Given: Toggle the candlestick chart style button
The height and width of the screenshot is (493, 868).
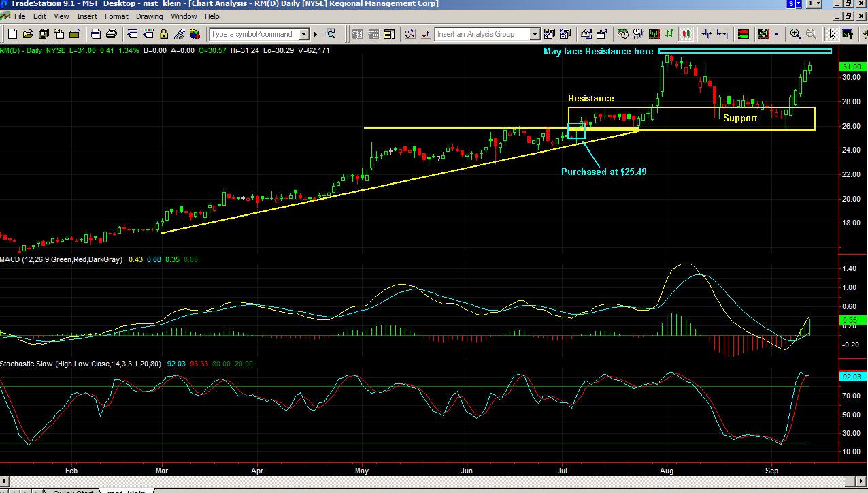Looking at the screenshot, I should [686, 33].
